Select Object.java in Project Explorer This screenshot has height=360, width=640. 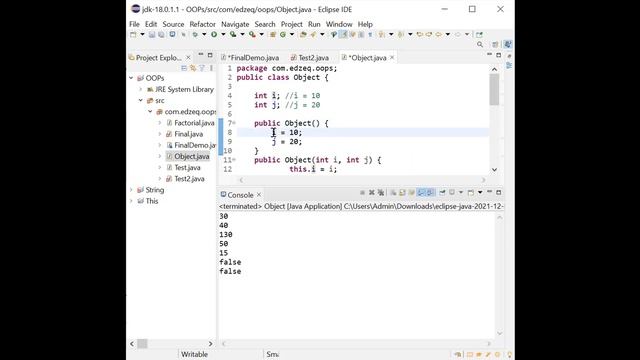[191, 156]
